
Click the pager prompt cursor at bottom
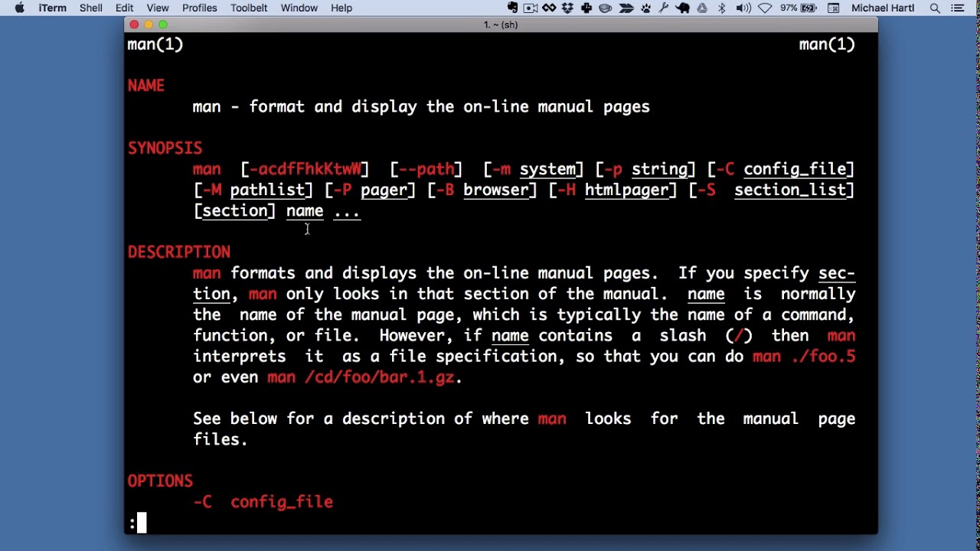tap(142, 523)
